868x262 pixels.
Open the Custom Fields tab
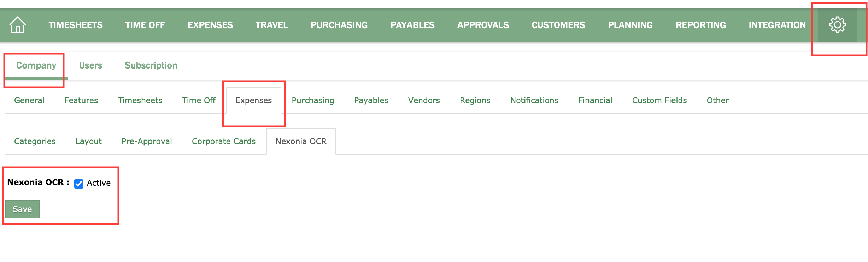pyautogui.click(x=659, y=100)
